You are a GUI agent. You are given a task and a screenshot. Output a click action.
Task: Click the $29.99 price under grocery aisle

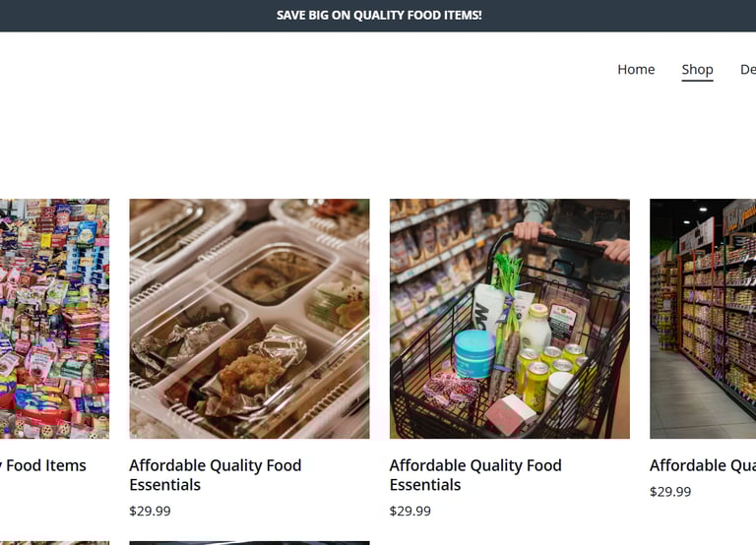pos(670,492)
